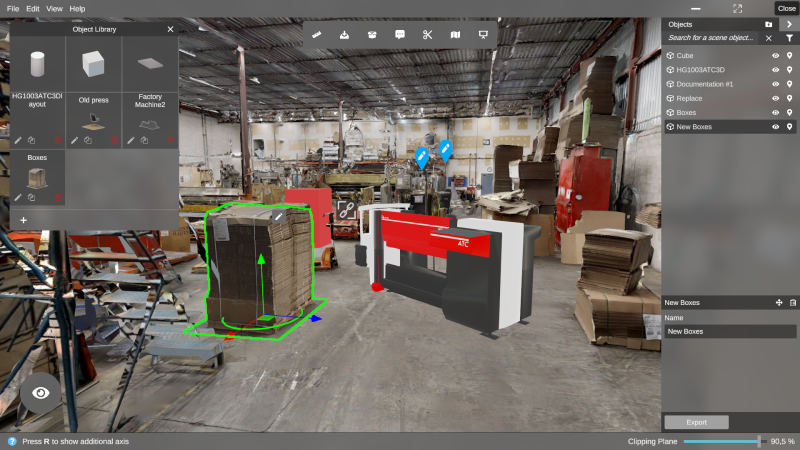Edit the HG1003ATC3DLayout library item
Screen dimensions: 800x450
(18, 140)
